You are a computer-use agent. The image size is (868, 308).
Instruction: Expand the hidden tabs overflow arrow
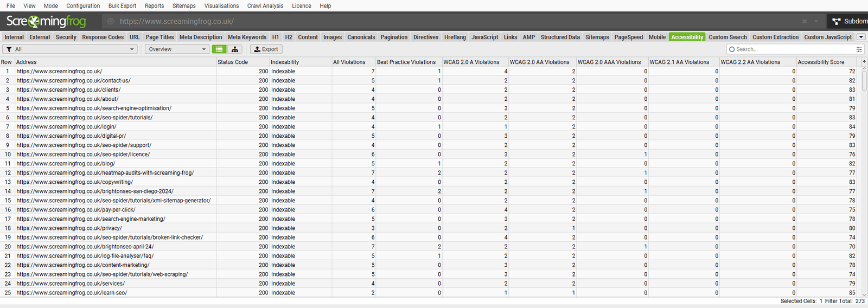click(x=861, y=37)
